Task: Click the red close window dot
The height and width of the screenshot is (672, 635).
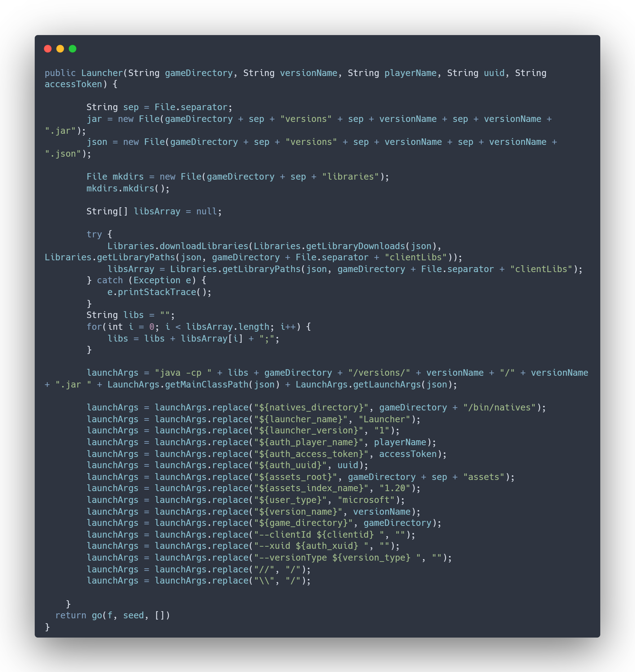Action: (x=48, y=49)
